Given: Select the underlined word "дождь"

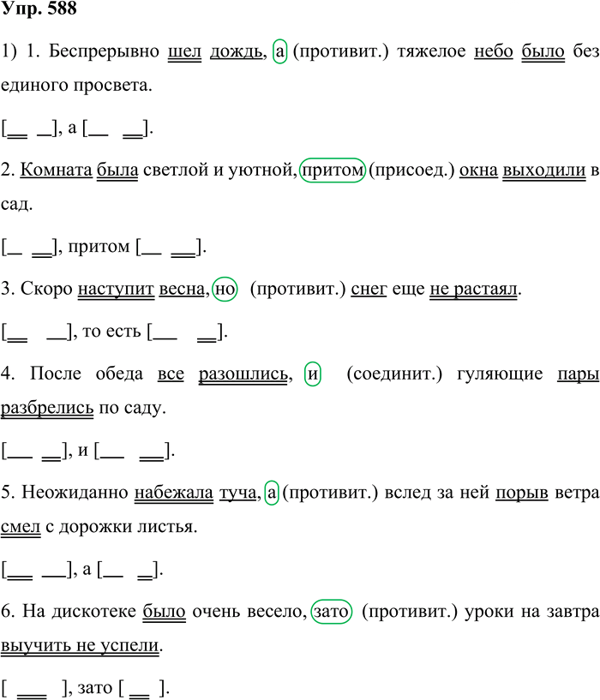Looking at the screenshot, I should tap(236, 51).
